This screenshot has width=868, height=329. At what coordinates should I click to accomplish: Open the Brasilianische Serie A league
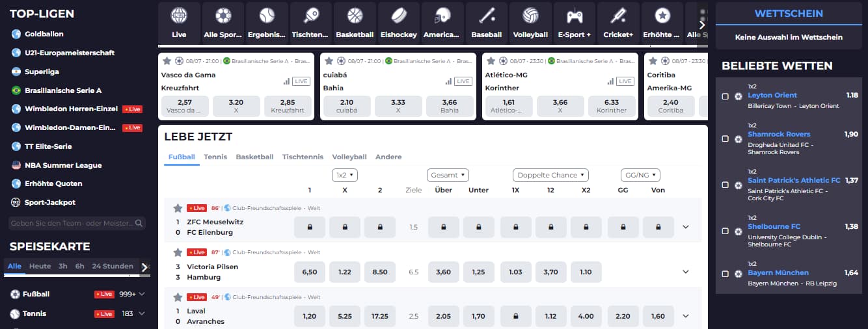(63, 90)
